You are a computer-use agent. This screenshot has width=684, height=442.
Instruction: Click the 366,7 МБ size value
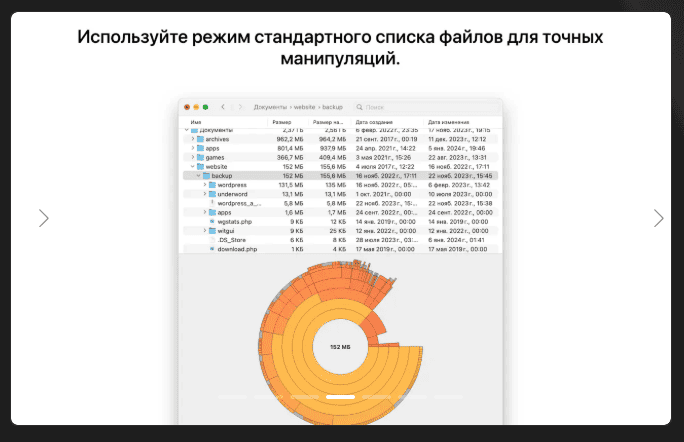pyautogui.click(x=290, y=158)
